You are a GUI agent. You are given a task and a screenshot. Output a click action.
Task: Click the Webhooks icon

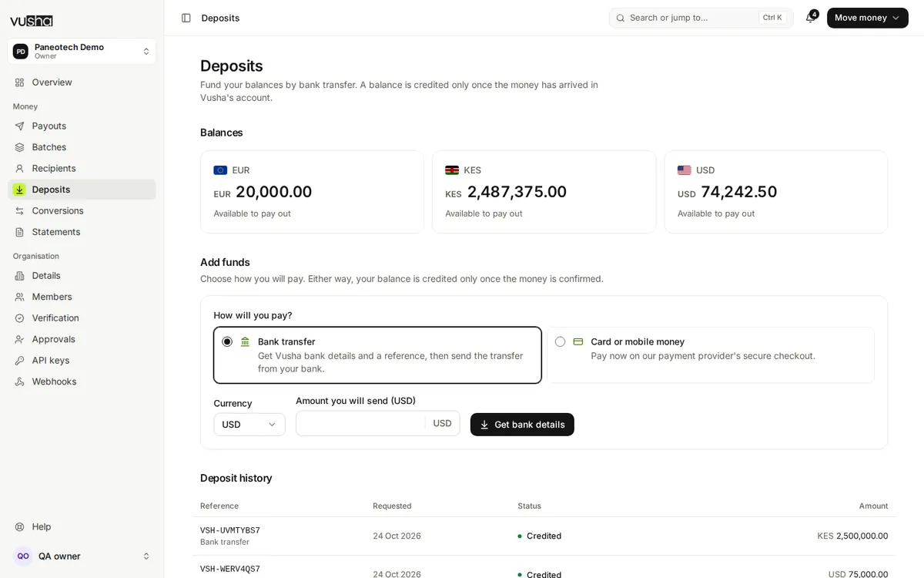(19, 381)
